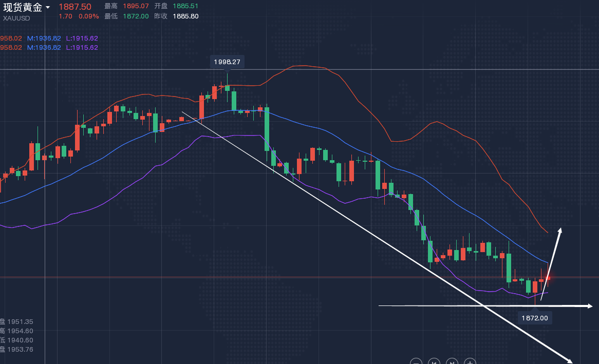
Task: Click the current price 1887.50
Action: coord(74,7)
